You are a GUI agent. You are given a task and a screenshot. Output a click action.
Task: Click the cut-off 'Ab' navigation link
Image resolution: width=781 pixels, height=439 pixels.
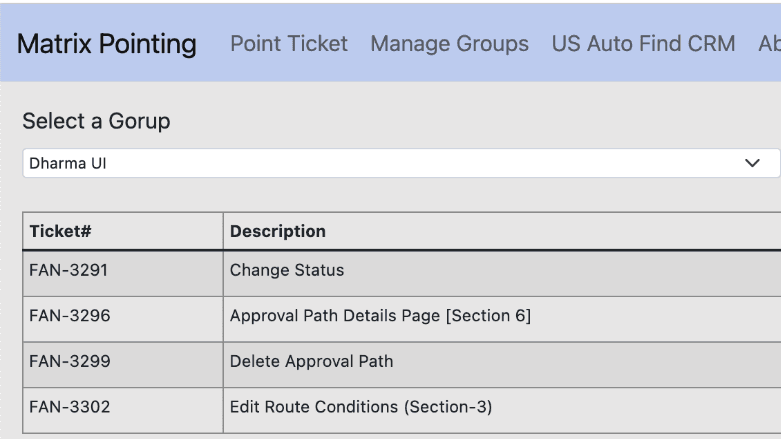coord(770,44)
